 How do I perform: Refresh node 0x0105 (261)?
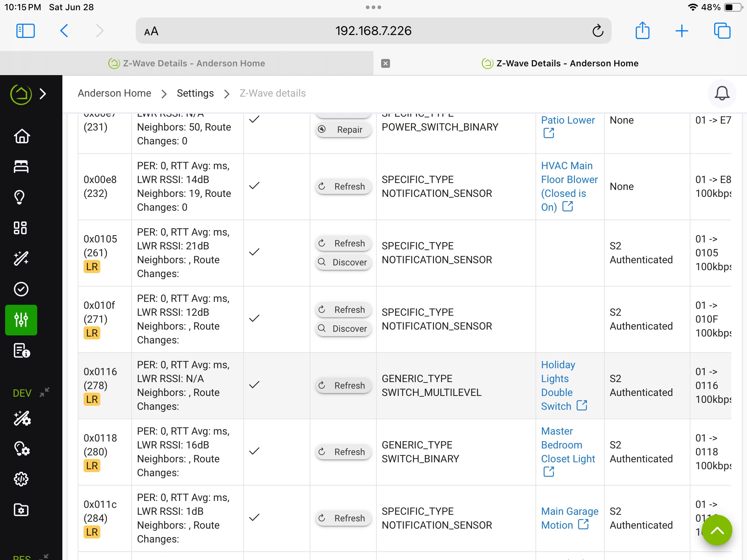point(344,244)
